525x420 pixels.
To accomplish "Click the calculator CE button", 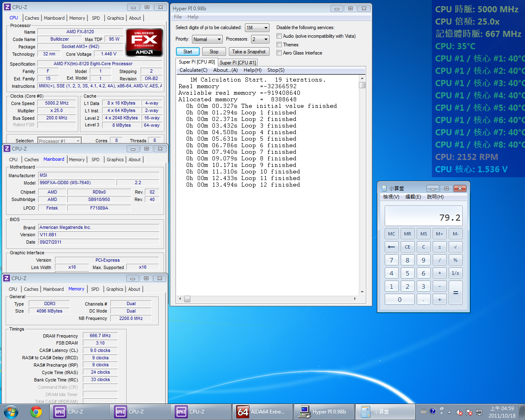I will 407,247.
